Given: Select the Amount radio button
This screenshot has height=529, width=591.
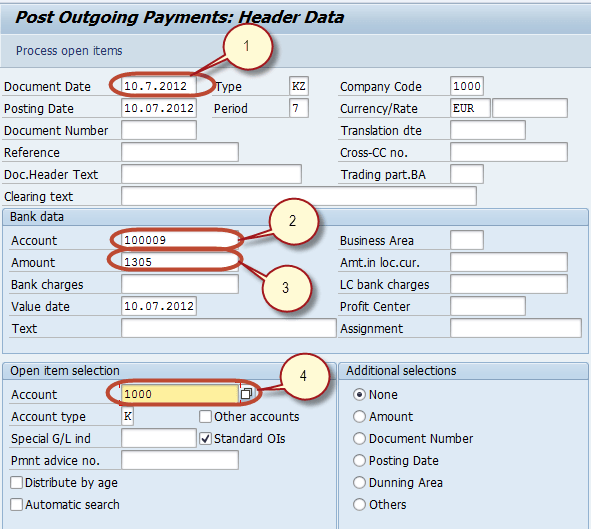Looking at the screenshot, I should tap(359, 417).
